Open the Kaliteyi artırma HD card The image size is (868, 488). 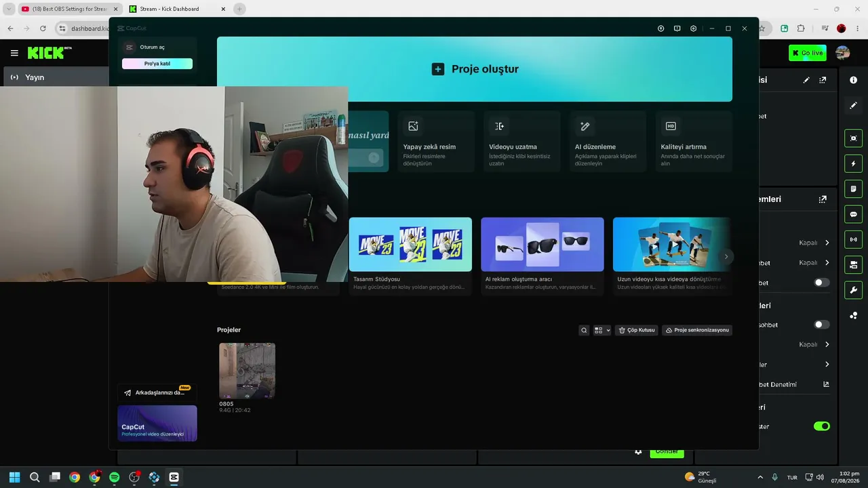coord(694,142)
